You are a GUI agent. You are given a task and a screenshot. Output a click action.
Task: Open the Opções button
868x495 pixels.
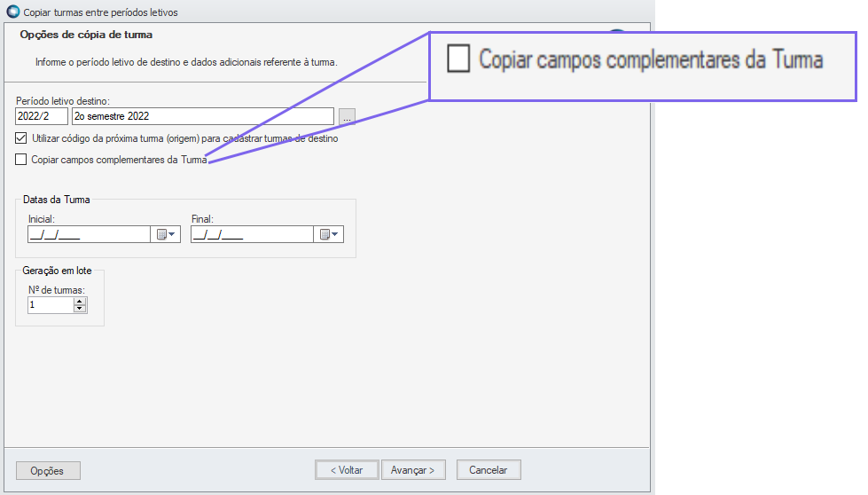[48, 470]
